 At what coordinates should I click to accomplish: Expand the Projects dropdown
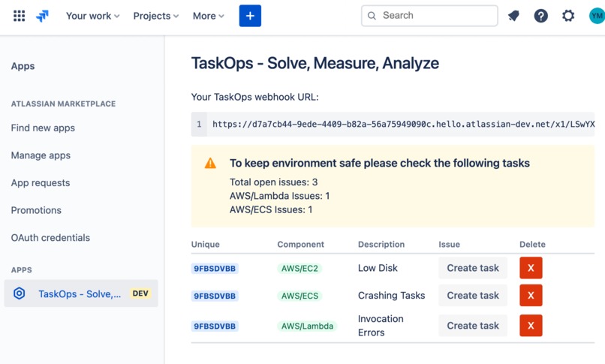click(156, 16)
